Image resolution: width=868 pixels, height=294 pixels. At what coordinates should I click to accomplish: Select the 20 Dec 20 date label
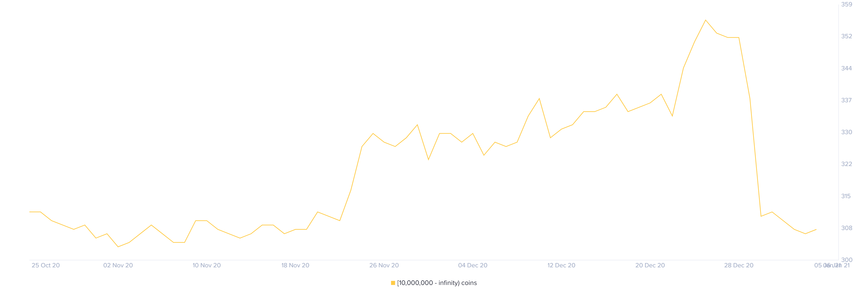tap(650, 265)
